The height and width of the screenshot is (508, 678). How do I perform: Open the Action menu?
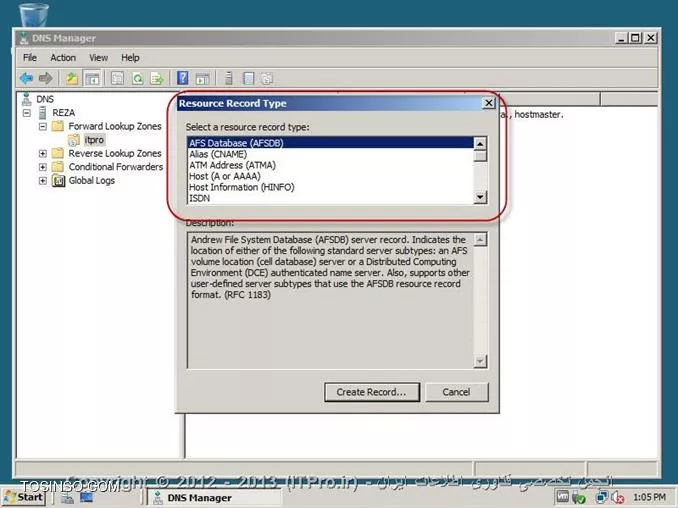[63, 58]
